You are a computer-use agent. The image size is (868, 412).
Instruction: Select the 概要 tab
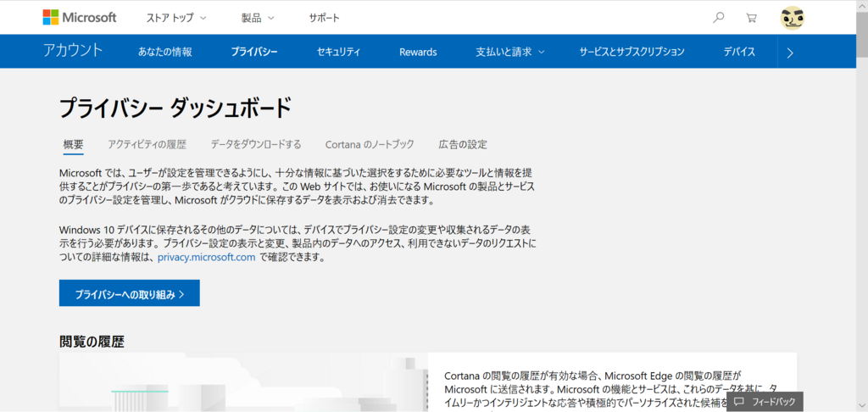pyautogui.click(x=74, y=145)
